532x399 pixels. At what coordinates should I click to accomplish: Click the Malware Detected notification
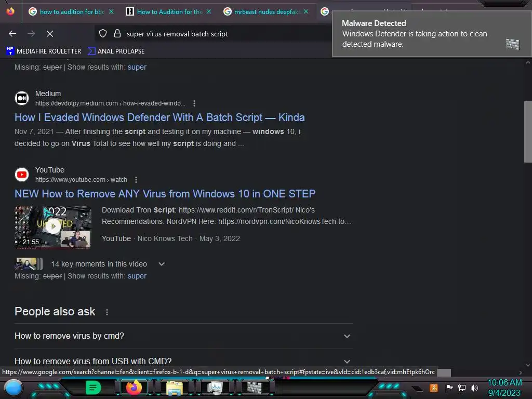431,34
